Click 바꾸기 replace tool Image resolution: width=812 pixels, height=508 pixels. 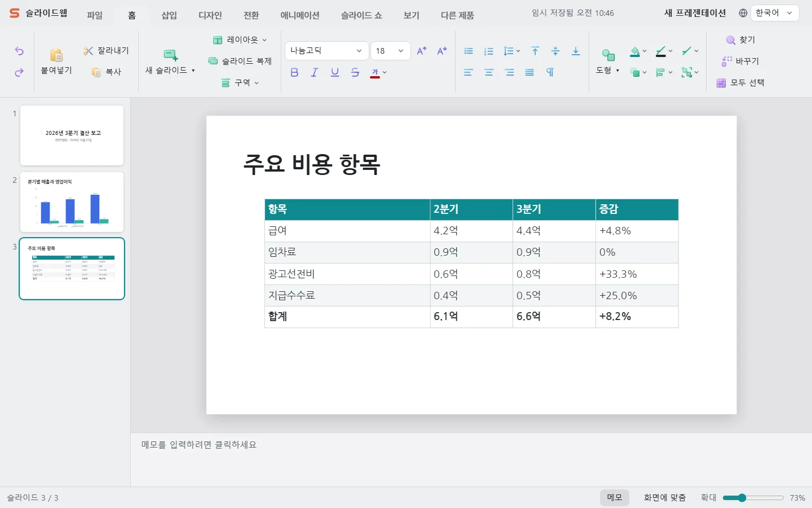[x=740, y=62]
